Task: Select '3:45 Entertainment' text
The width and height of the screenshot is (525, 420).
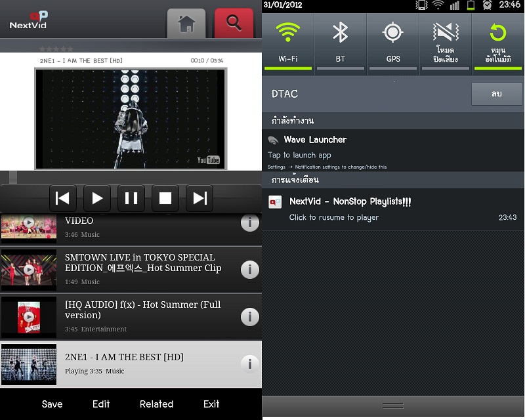Action: tap(96, 329)
